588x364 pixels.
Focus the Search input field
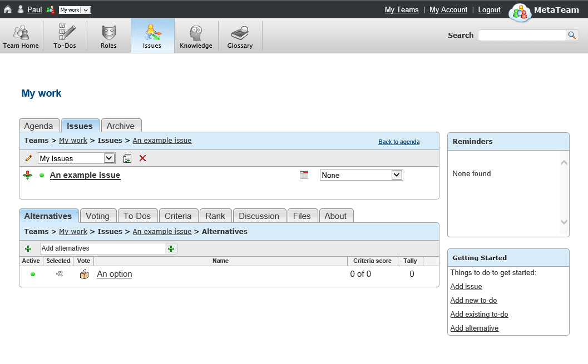pyautogui.click(x=522, y=35)
